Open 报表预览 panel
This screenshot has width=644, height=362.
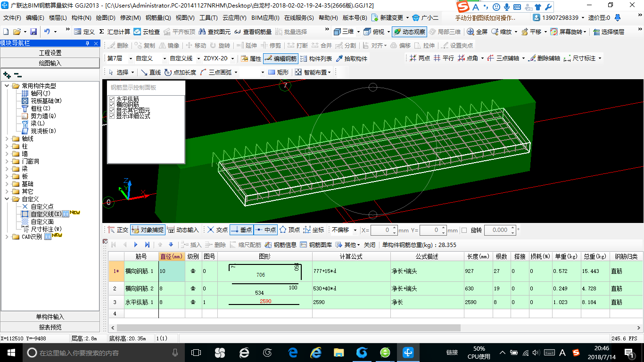(50, 327)
